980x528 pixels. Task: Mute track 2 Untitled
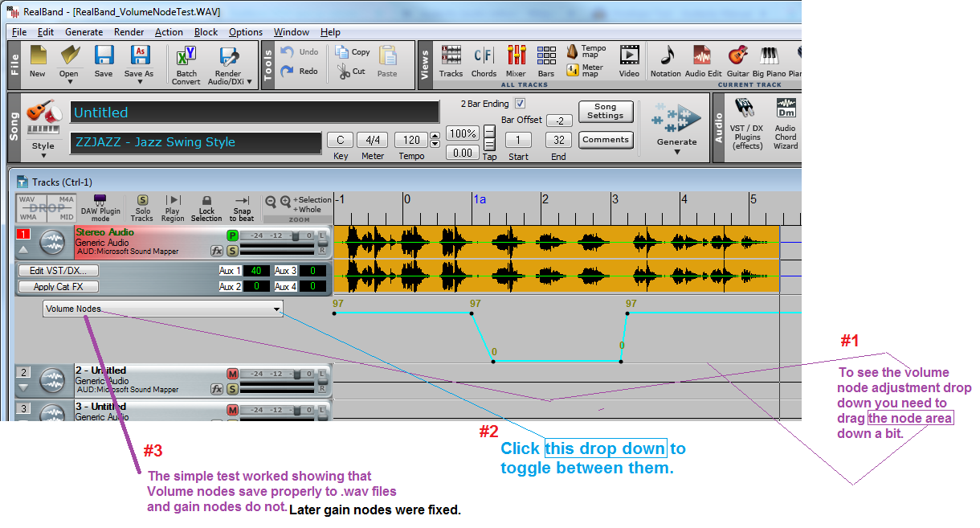(x=232, y=374)
